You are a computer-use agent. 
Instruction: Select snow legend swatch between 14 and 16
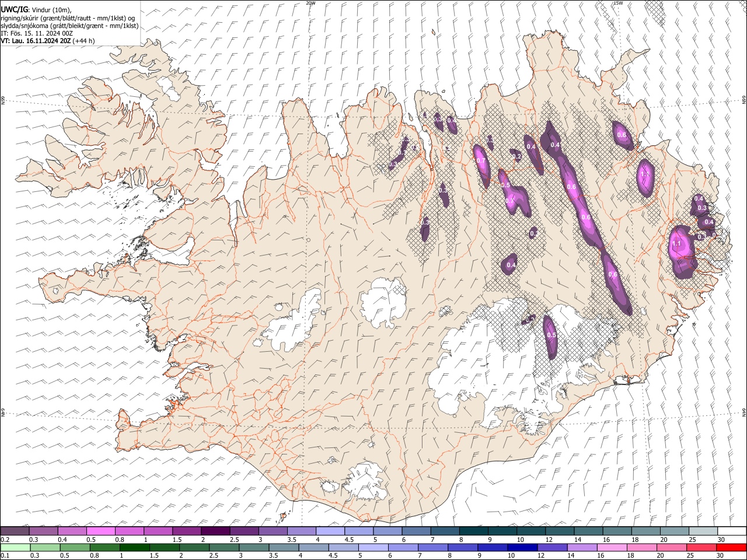(588, 531)
